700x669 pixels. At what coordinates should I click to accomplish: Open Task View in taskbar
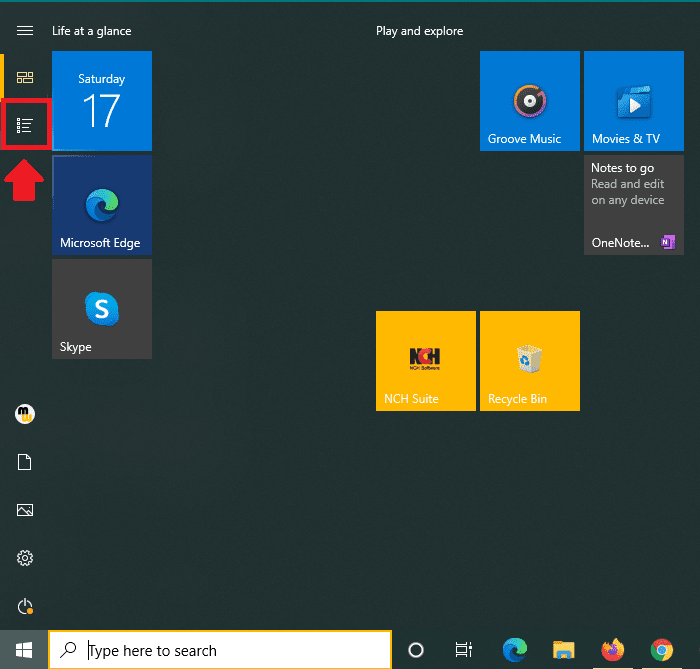tap(463, 650)
